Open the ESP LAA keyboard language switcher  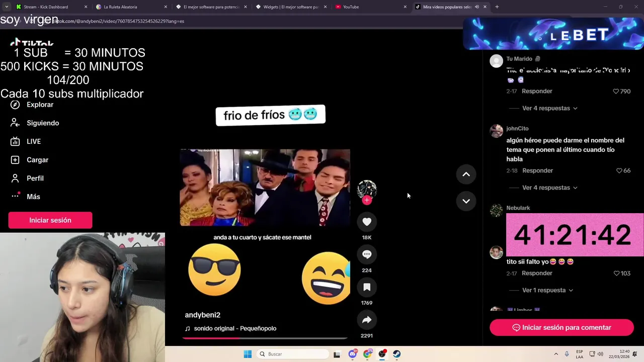pyautogui.click(x=580, y=354)
